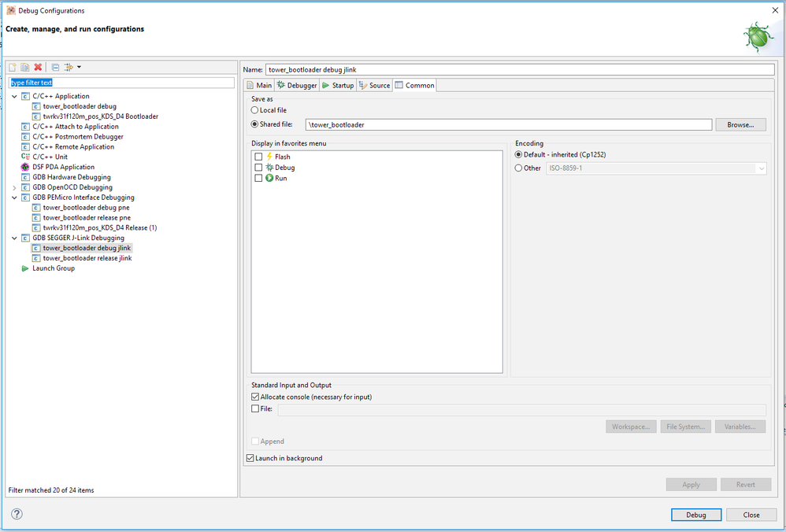Click the C/C++ Remote Application icon

pos(25,147)
